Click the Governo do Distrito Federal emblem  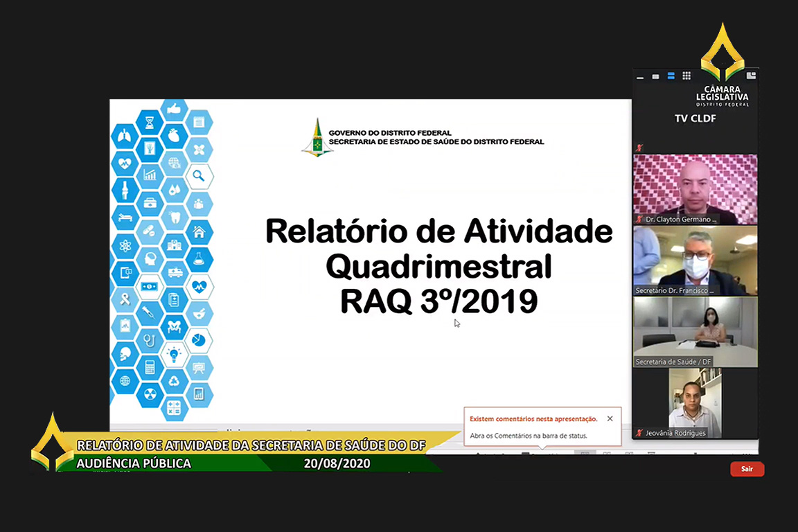[x=317, y=137]
